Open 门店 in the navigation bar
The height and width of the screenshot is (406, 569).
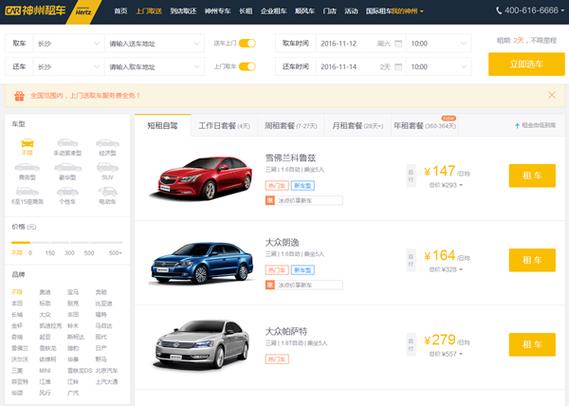[329, 11]
